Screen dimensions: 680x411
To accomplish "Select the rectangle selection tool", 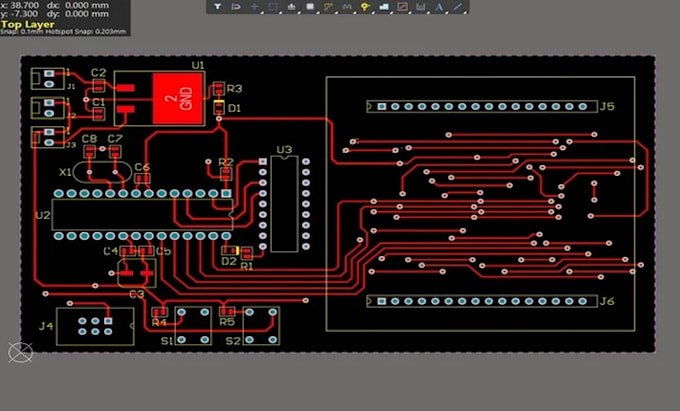I will pos(273,7).
